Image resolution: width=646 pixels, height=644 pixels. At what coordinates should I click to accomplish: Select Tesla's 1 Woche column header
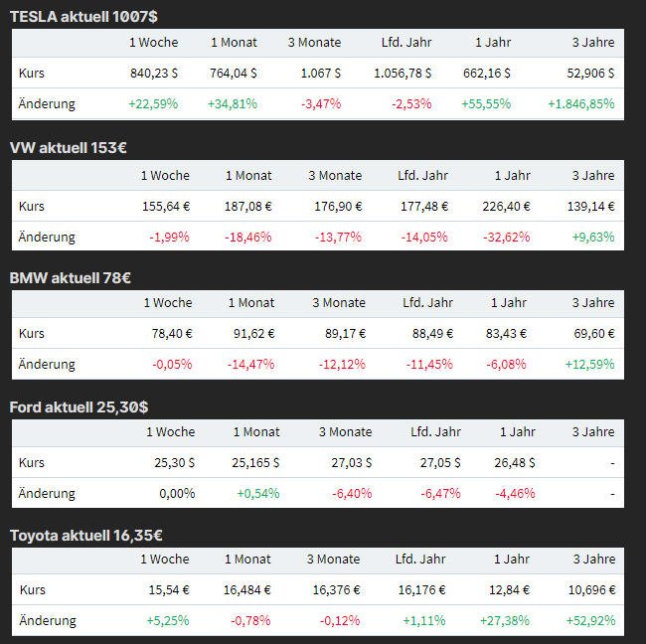[x=154, y=43]
